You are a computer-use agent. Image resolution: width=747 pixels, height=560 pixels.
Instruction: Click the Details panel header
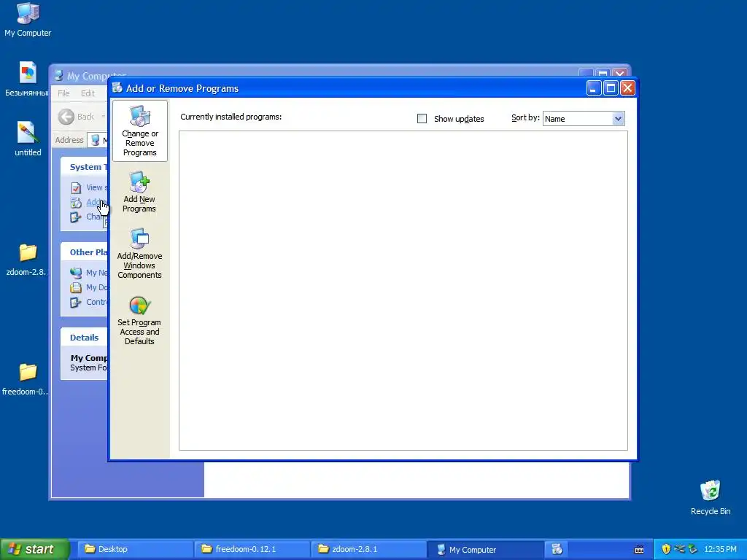tap(85, 338)
